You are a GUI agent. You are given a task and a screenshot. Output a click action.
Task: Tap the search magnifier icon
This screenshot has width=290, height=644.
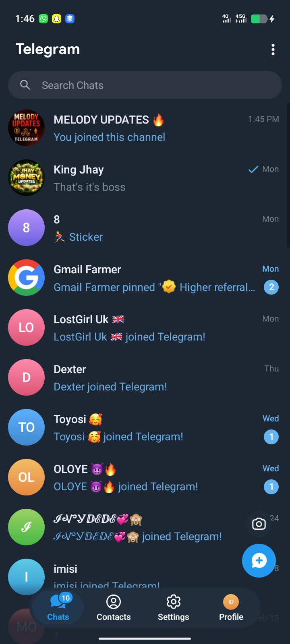click(25, 85)
